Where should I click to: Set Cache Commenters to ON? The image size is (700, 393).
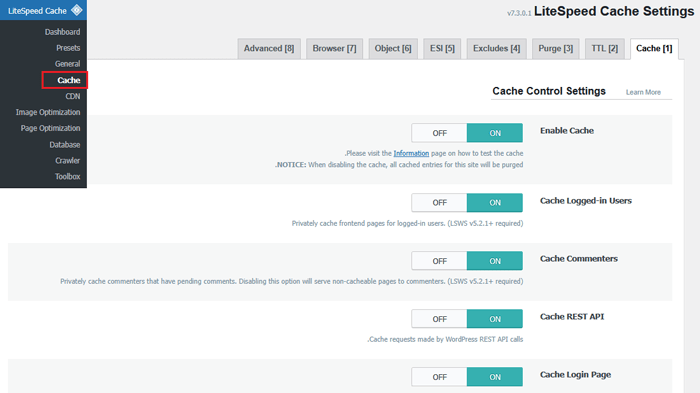click(x=495, y=261)
